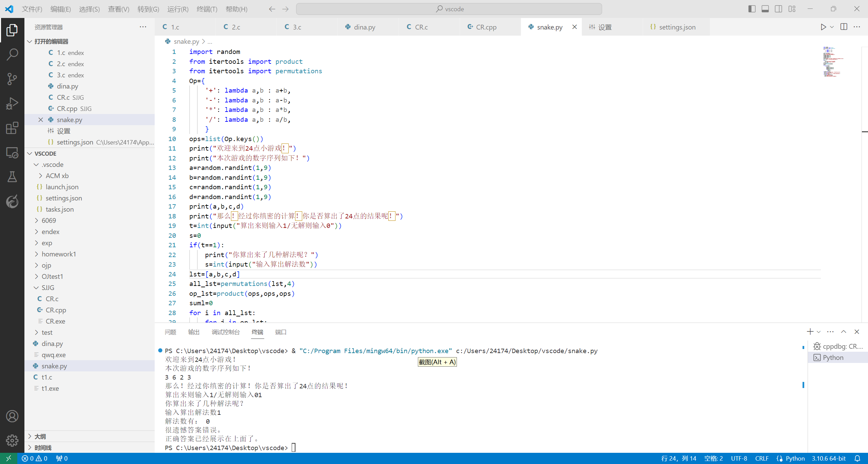Open the Manage gear icon

coord(12,441)
